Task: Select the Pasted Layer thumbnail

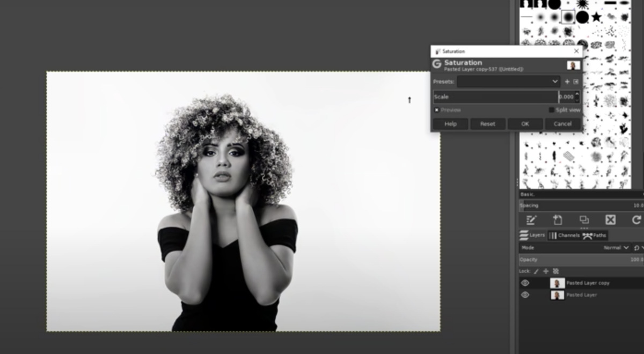Action: [558, 294]
